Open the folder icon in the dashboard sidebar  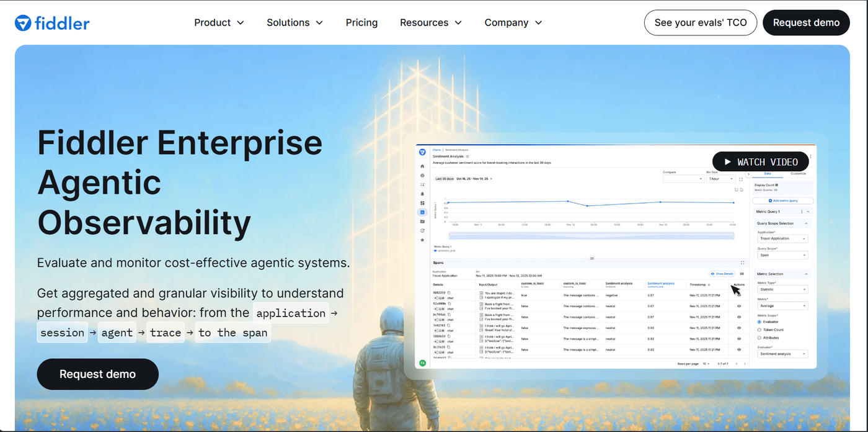click(x=422, y=222)
